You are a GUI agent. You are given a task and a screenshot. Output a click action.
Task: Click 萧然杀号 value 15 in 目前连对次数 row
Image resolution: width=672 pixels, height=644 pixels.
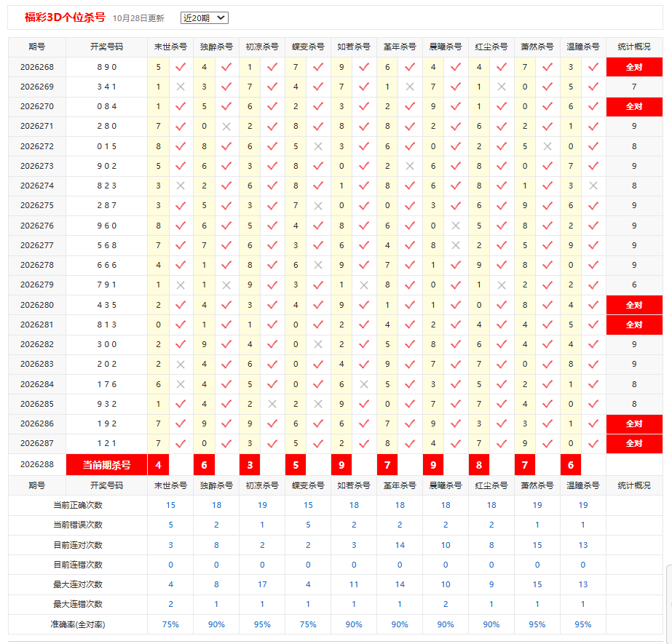(537, 545)
